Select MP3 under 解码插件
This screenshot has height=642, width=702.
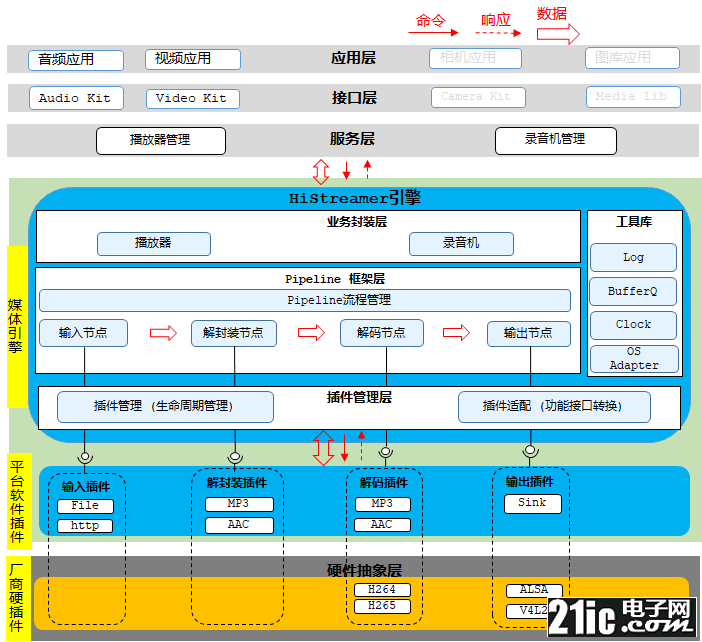[x=382, y=504]
